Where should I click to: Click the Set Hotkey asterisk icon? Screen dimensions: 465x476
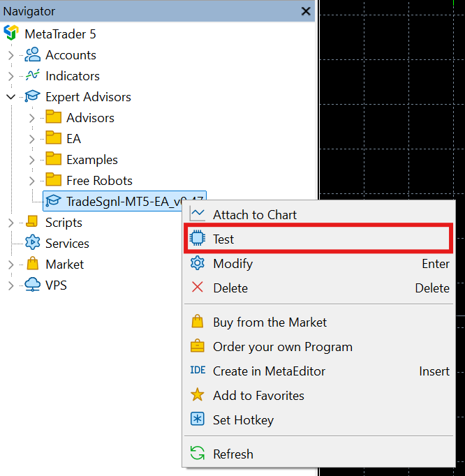pyautogui.click(x=198, y=419)
